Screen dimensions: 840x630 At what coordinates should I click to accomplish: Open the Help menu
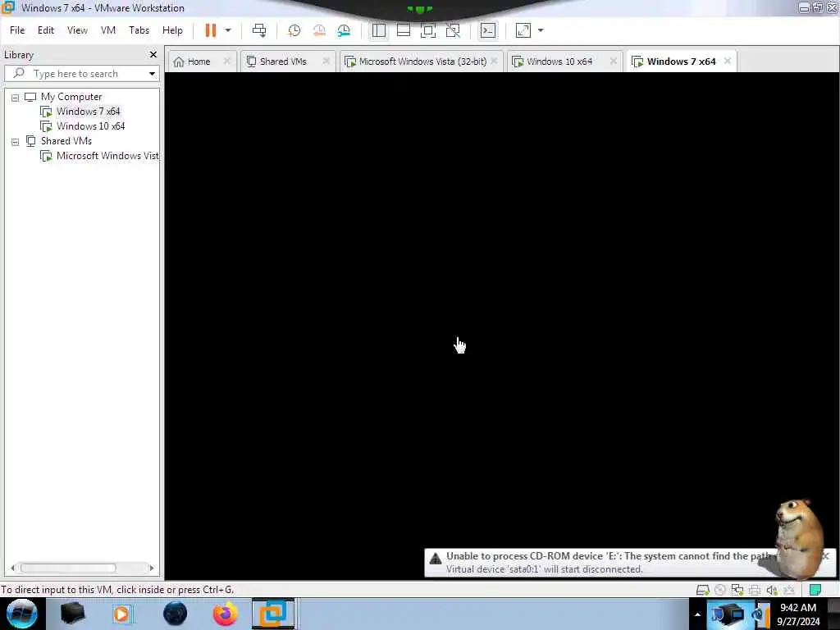(x=172, y=30)
